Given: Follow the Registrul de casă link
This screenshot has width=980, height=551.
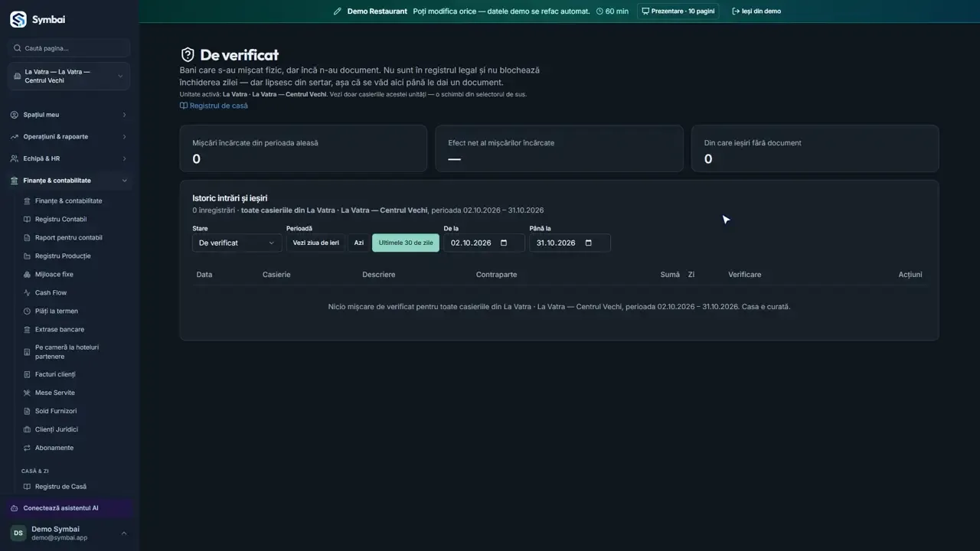Looking at the screenshot, I should click(x=214, y=106).
